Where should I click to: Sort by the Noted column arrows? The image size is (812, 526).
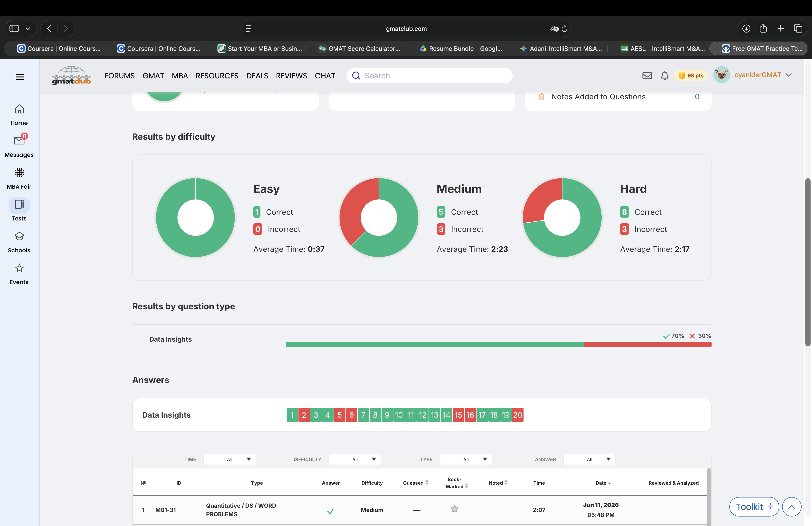click(506, 483)
